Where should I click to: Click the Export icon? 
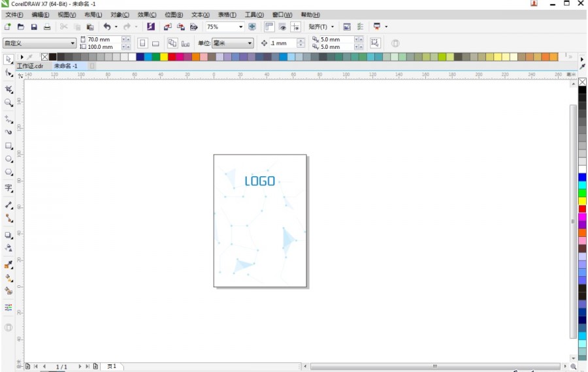(181, 27)
